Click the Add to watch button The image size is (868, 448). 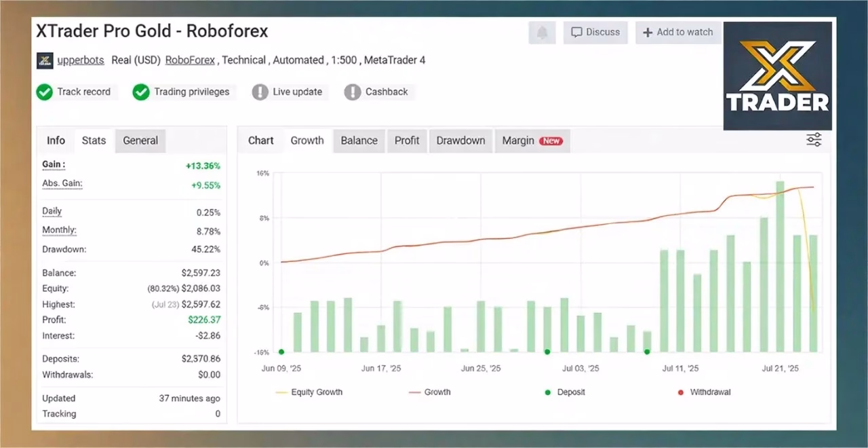pos(677,33)
